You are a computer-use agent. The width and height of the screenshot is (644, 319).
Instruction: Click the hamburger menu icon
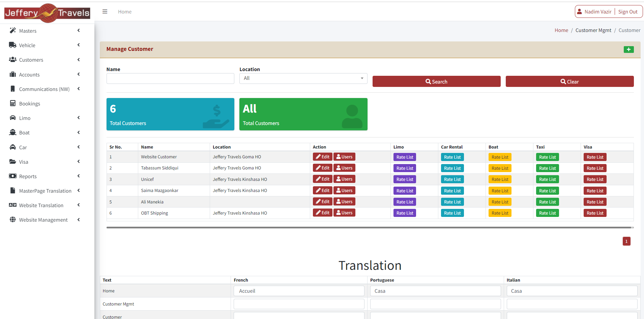point(105,11)
